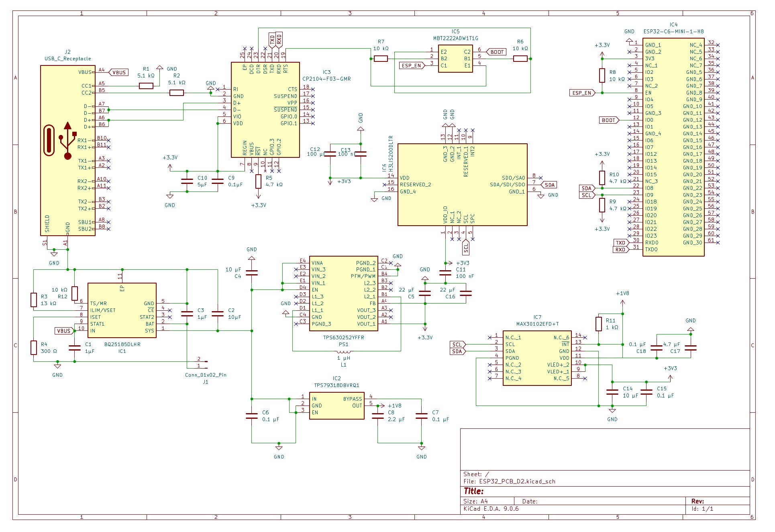Select the L1 inductor coil symbol
The image size is (775, 532).
tap(343, 352)
